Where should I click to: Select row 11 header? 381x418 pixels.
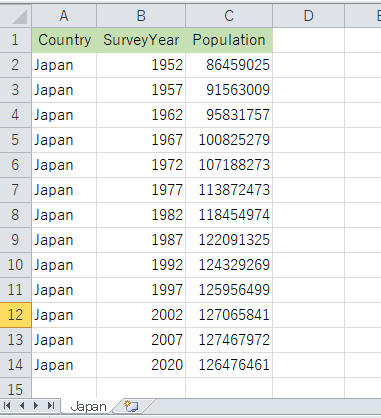coord(16,290)
